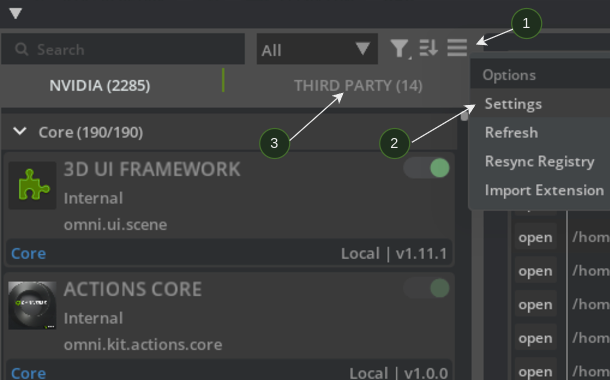
Task: Open the All category dropdown
Action: pos(317,49)
